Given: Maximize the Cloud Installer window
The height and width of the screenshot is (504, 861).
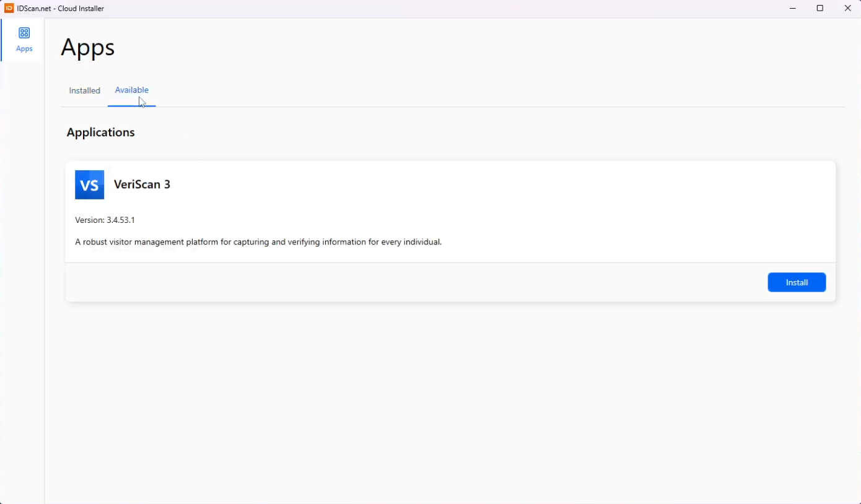Looking at the screenshot, I should (x=820, y=9).
